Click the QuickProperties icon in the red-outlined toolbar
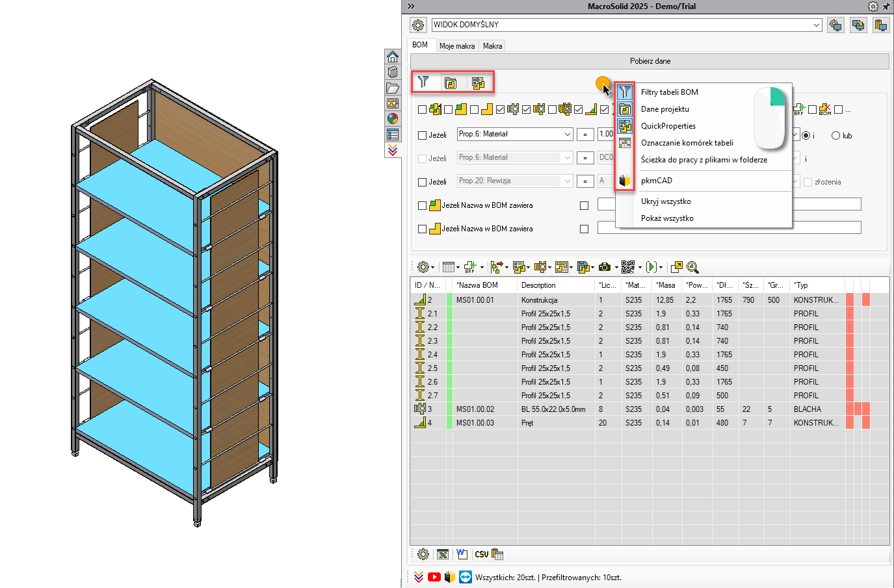This screenshot has height=588, width=894. [478, 83]
